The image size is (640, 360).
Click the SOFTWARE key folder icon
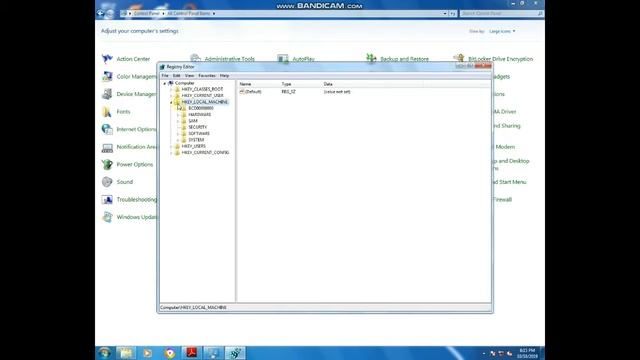pos(184,133)
